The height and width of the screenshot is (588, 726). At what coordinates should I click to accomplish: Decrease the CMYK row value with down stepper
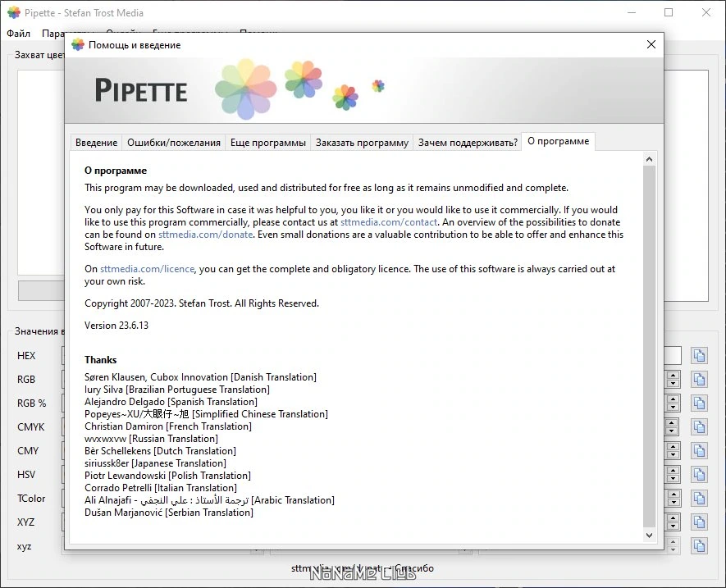point(672,431)
